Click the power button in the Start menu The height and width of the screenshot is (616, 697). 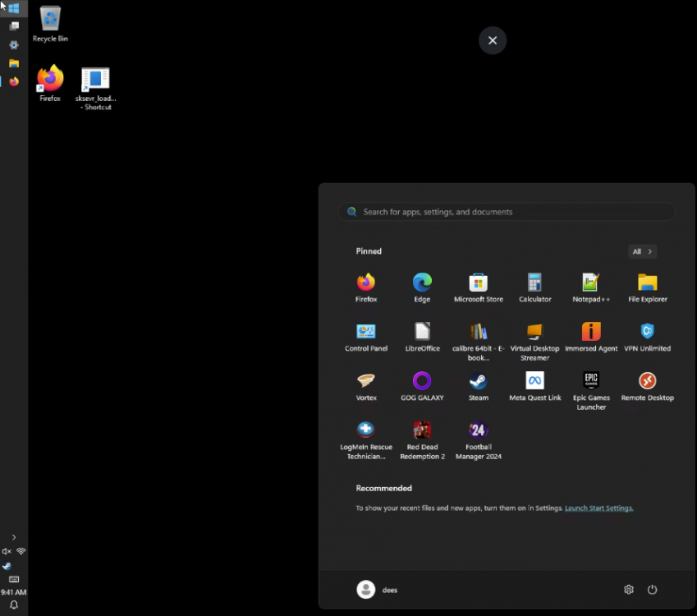(x=652, y=589)
